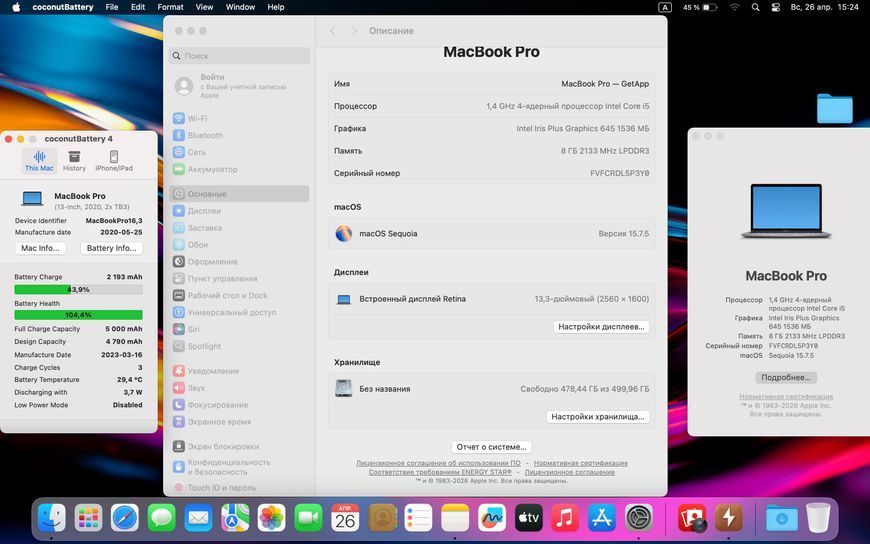Open Нормативная сертификация link in Settings window

point(580,463)
